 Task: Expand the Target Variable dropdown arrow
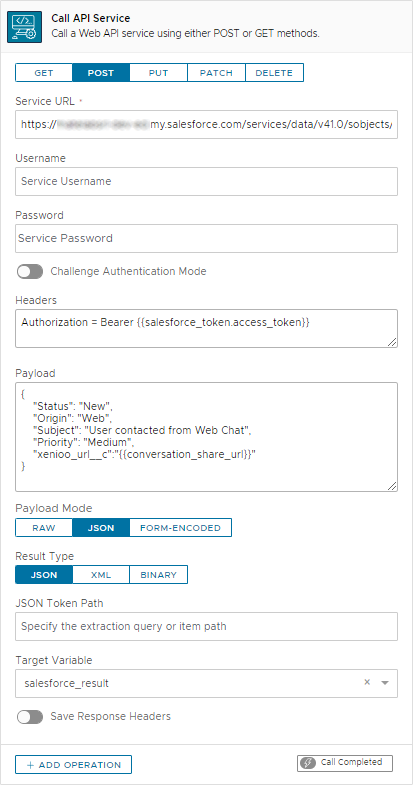click(x=385, y=683)
